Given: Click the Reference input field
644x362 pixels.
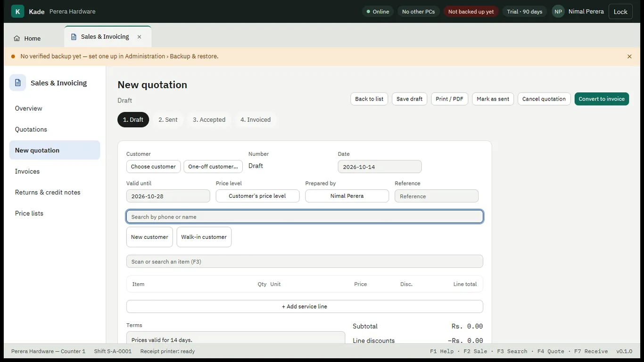Looking at the screenshot, I should [437, 196].
